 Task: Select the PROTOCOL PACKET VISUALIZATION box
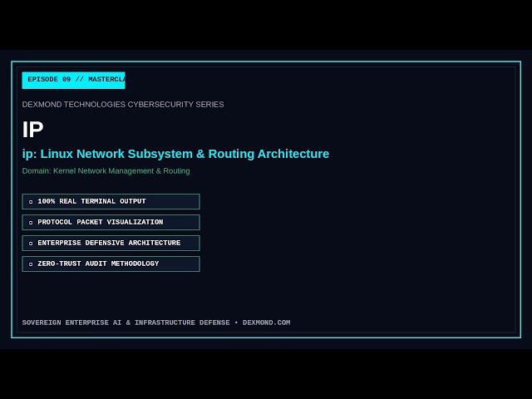(111, 222)
